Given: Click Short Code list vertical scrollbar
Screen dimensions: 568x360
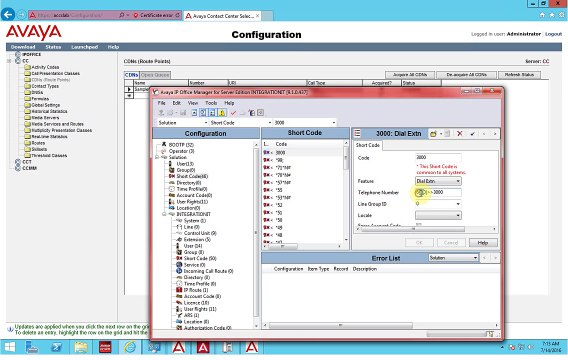Looking at the screenshot, I should [346, 192].
